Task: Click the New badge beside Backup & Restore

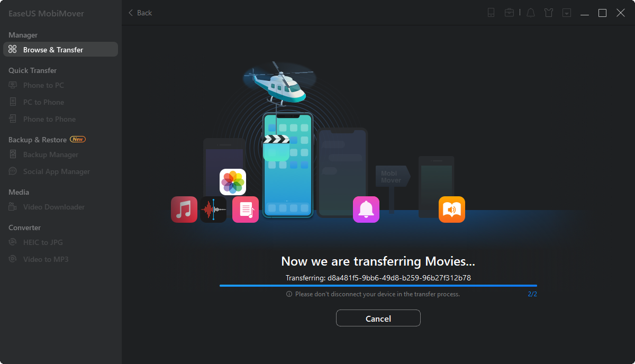Action: (x=78, y=139)
